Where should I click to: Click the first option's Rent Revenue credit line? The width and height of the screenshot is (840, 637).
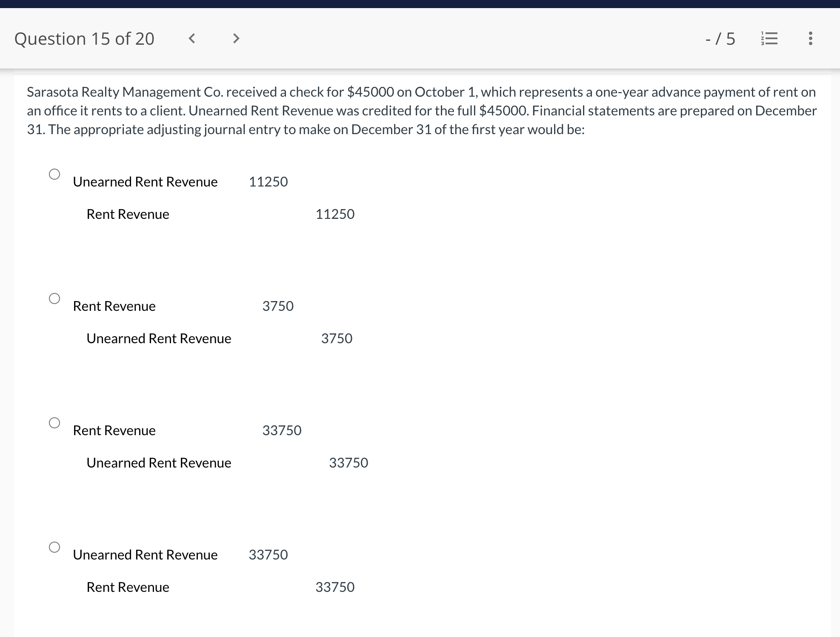pyautogui.click(x=128, y=214)
